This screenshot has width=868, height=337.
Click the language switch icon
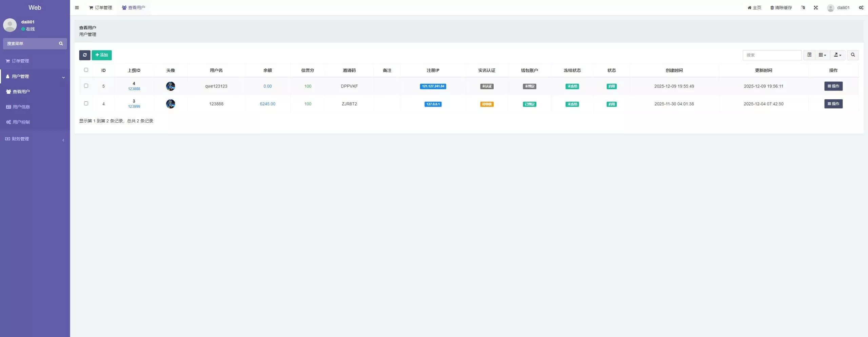[x=803, y=7]
